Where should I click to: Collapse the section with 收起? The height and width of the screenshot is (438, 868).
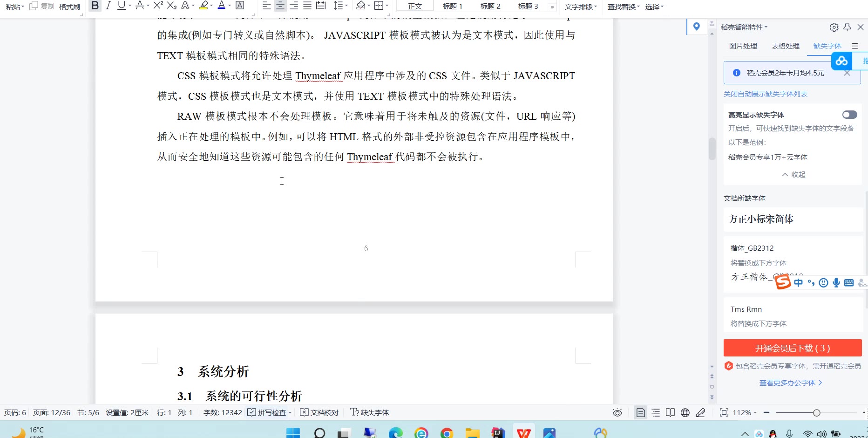[793, 174]
